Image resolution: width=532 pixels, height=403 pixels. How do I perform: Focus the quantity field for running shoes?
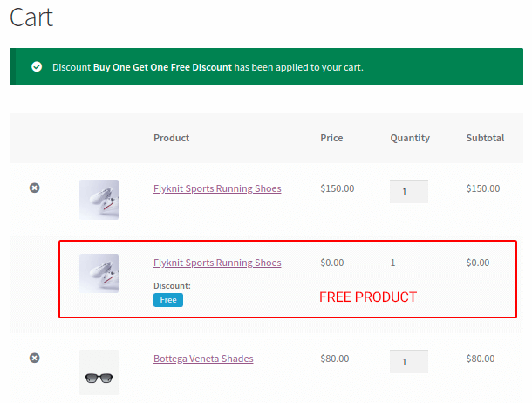[408, 191]
